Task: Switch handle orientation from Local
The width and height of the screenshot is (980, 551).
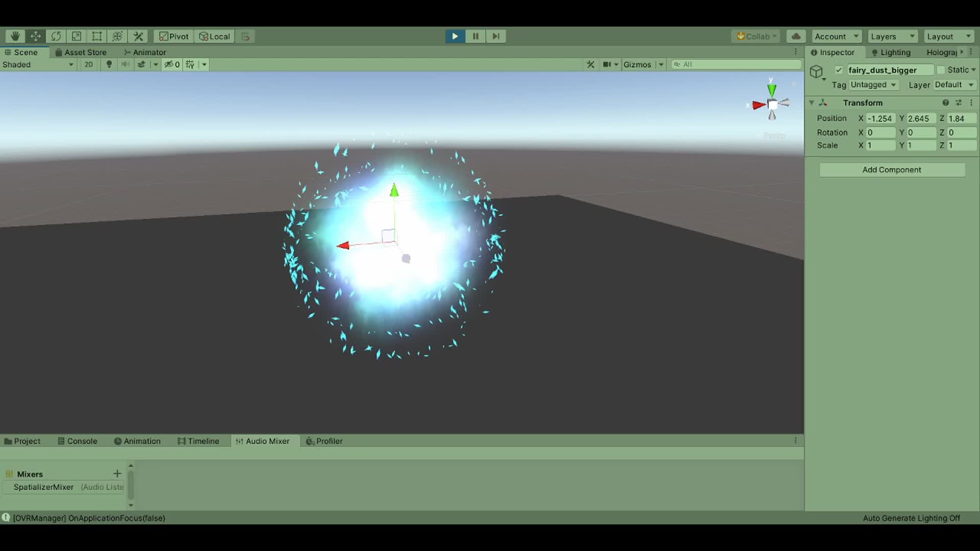Action: [214, 36]
